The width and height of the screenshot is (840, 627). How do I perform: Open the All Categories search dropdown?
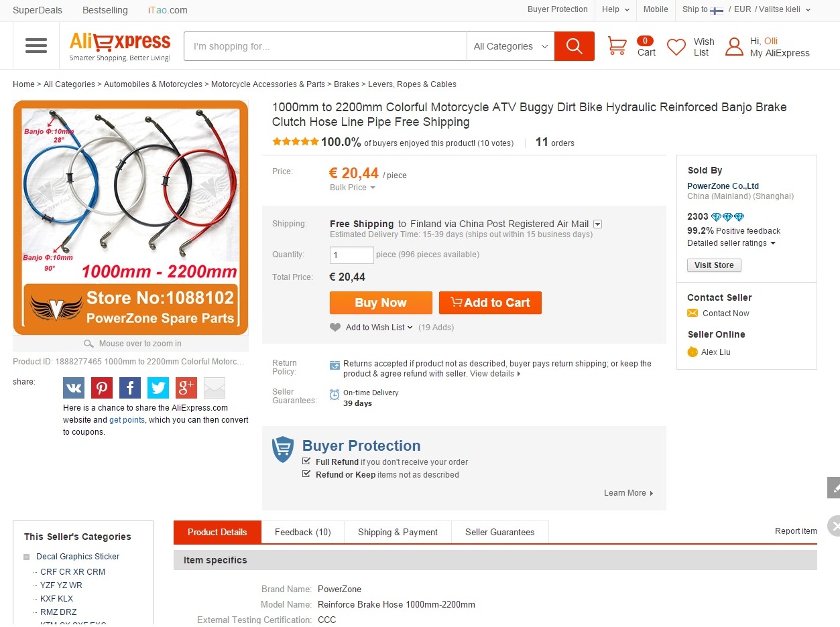coord(510,46)
